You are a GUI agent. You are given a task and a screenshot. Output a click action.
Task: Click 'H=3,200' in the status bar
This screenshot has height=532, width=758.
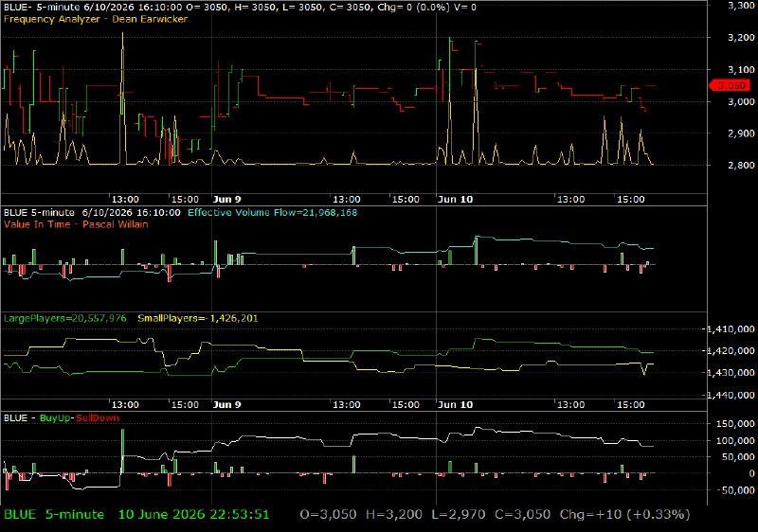(393, 515)
